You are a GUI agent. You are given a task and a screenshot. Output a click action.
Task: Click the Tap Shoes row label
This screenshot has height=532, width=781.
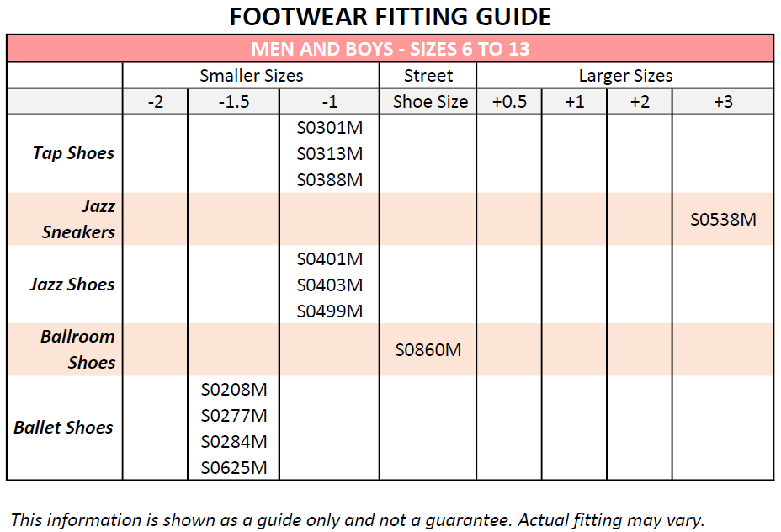click(73, 153)
